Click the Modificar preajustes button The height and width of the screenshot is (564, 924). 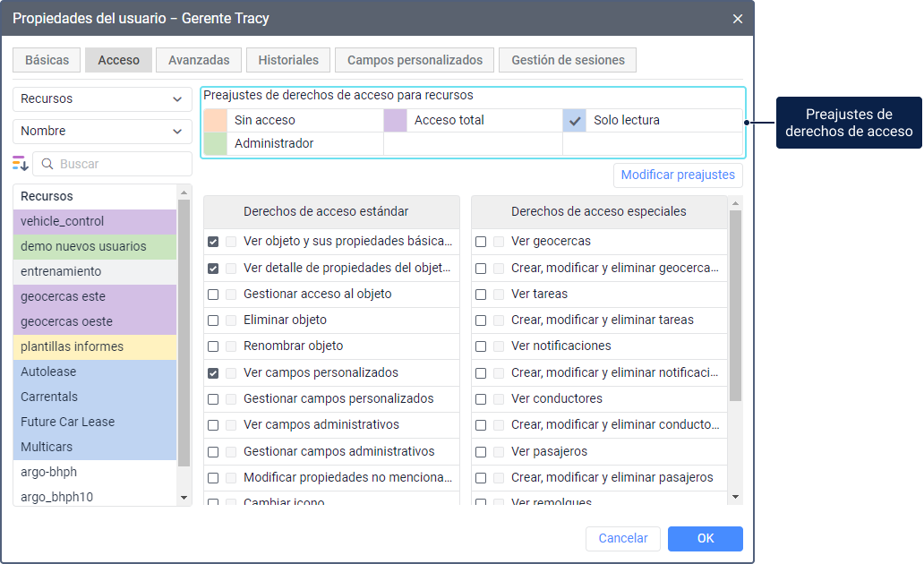pos(678,175)
